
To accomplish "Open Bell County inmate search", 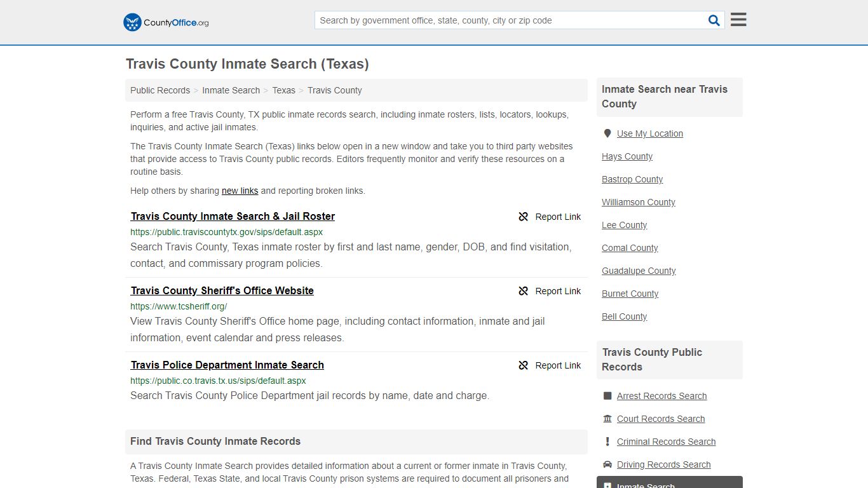I will (x=624, y=316).
